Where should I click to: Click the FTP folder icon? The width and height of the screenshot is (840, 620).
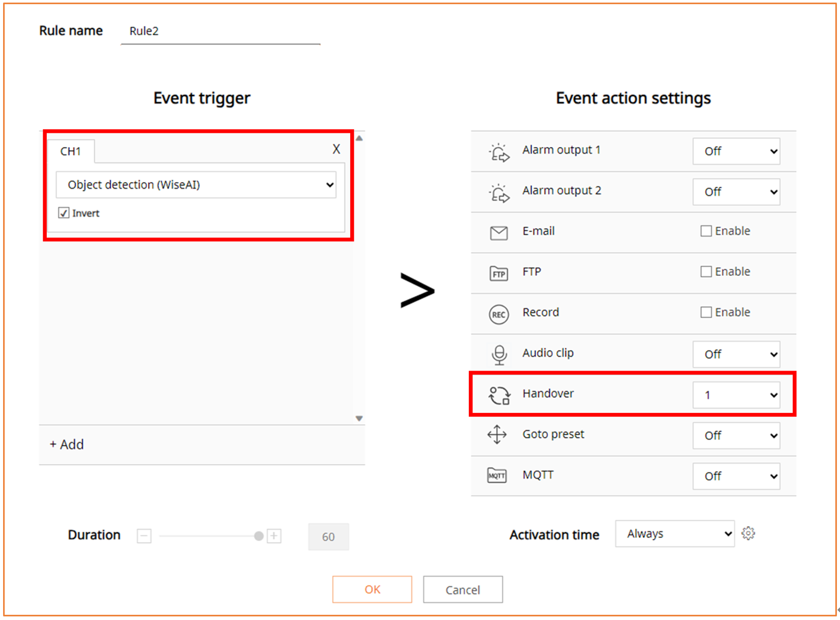pyautogui.click(x=498, y=274)
